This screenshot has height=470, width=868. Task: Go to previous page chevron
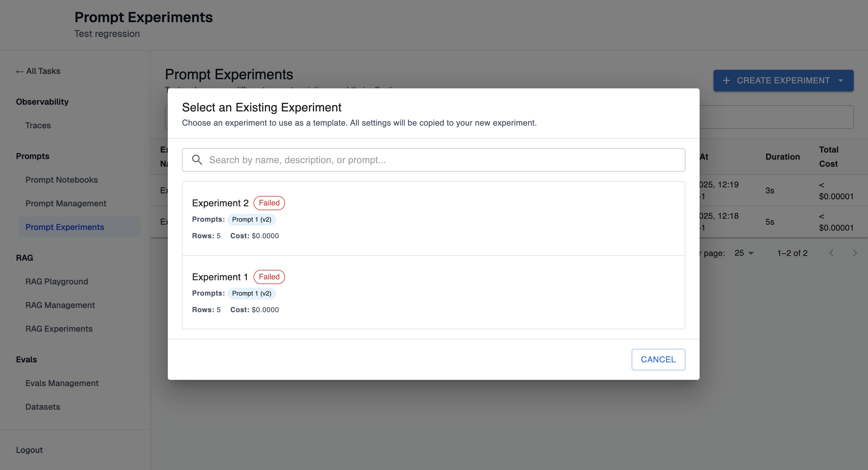pyautogui.click(x=831, y=253)
